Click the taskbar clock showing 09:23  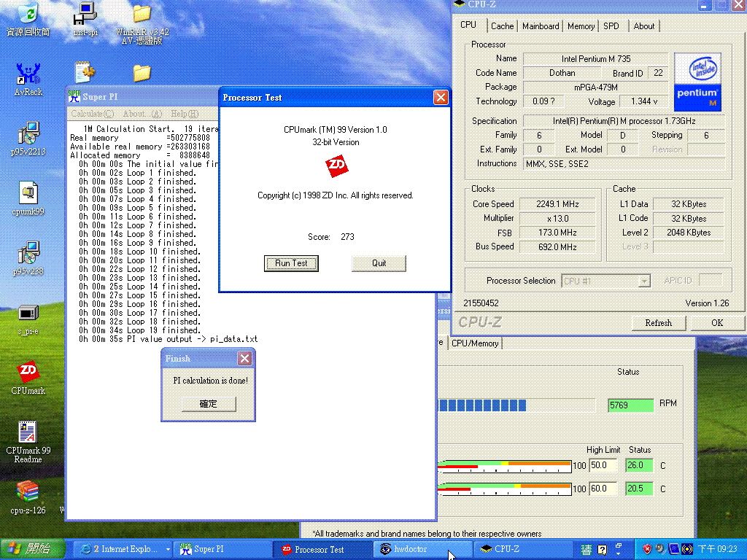click(x=717, y=549)
